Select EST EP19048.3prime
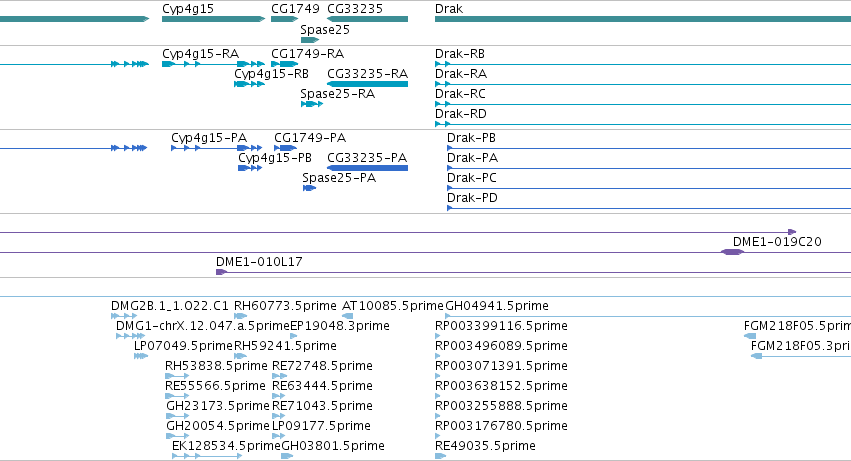Image resolution: width=851 pixels, height=461 pixels. click(x=294, y=336)
